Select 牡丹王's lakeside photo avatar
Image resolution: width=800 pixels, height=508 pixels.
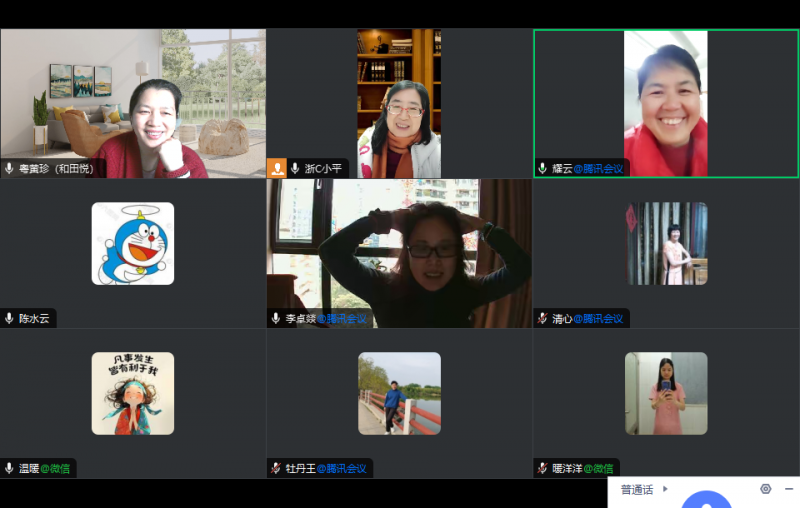[x=399, y=393]
